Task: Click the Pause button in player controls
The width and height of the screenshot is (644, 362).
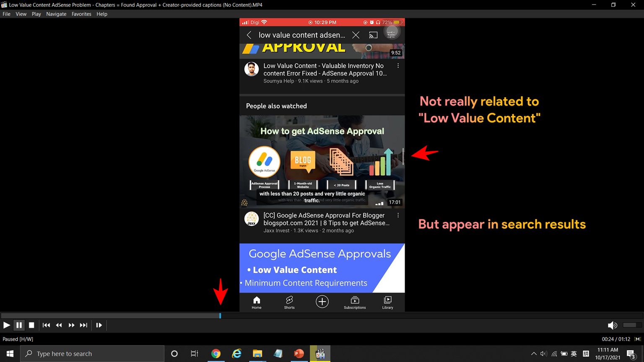Action: coord(19,325)
